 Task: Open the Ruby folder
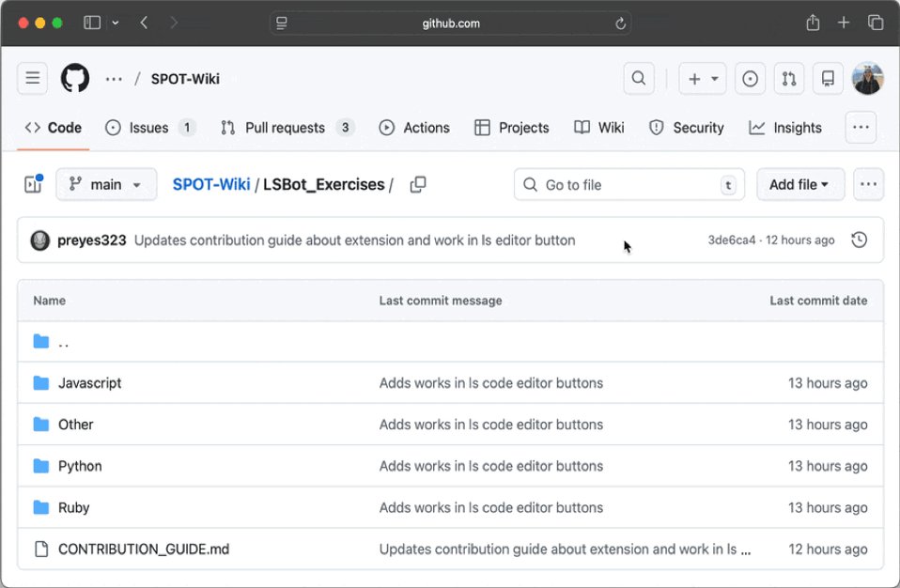(73, 507)
